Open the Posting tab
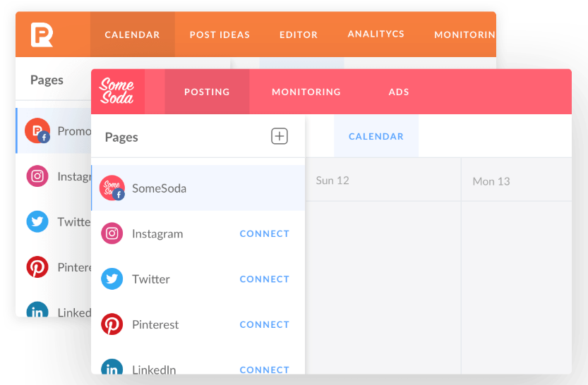588x385 pixels. 207,92
